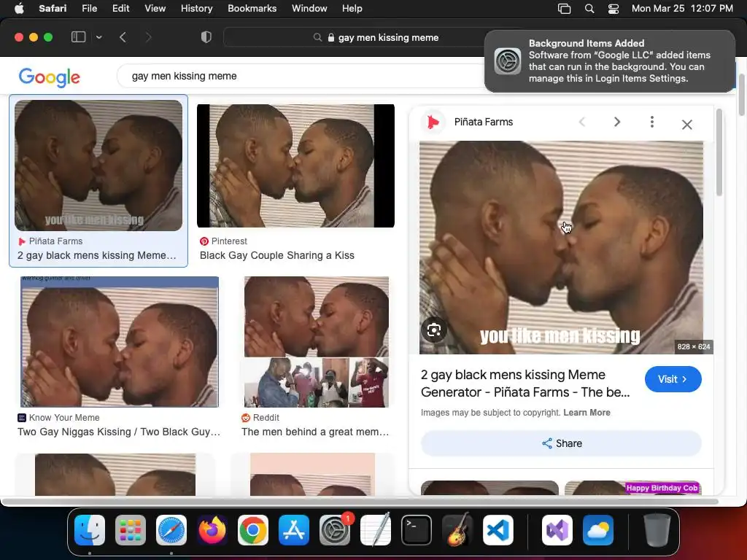Open the preview panel three-dot menu

point(651,122)
